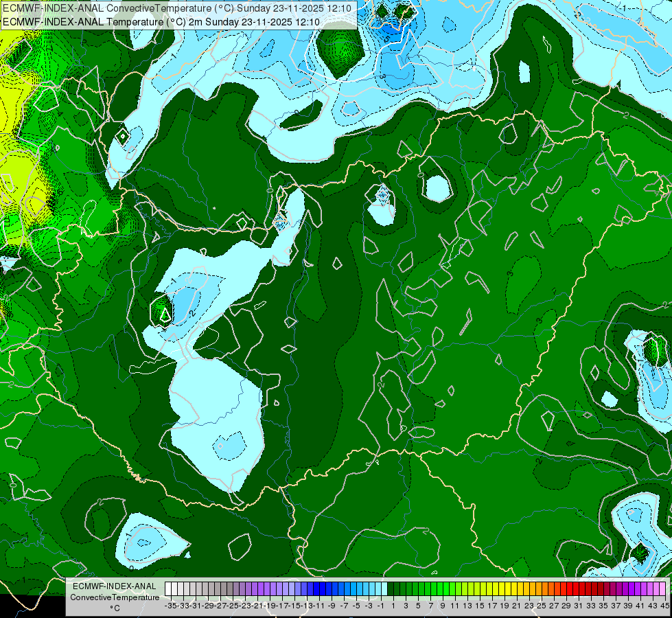Pick the white swatch at the legend's -35 end

pos(168,588)
